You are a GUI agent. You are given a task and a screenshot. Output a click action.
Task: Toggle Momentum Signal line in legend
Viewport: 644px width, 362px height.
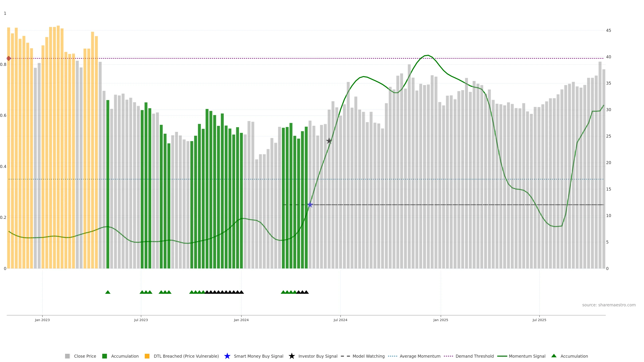coord(527,356)
